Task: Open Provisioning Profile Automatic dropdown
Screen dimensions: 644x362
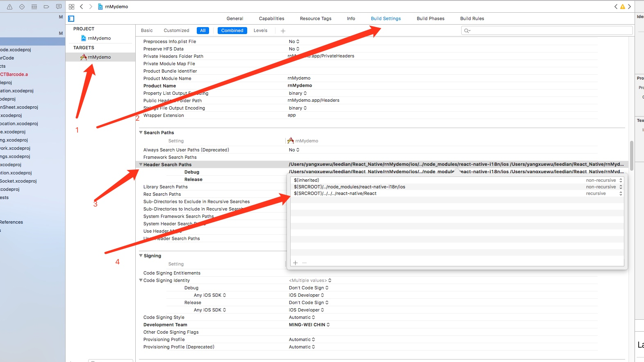Action: (302, 339)
